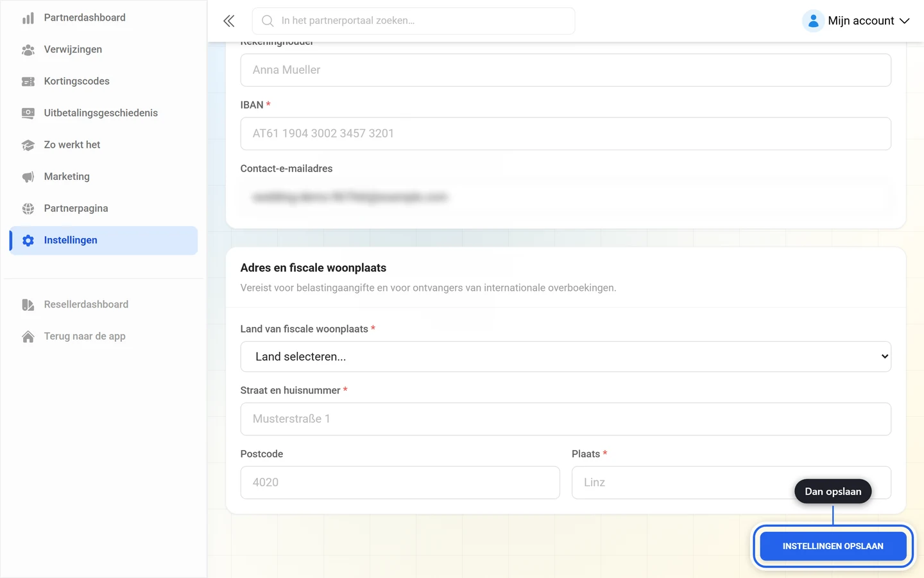Focus the partner portal search field

[413, 21]
